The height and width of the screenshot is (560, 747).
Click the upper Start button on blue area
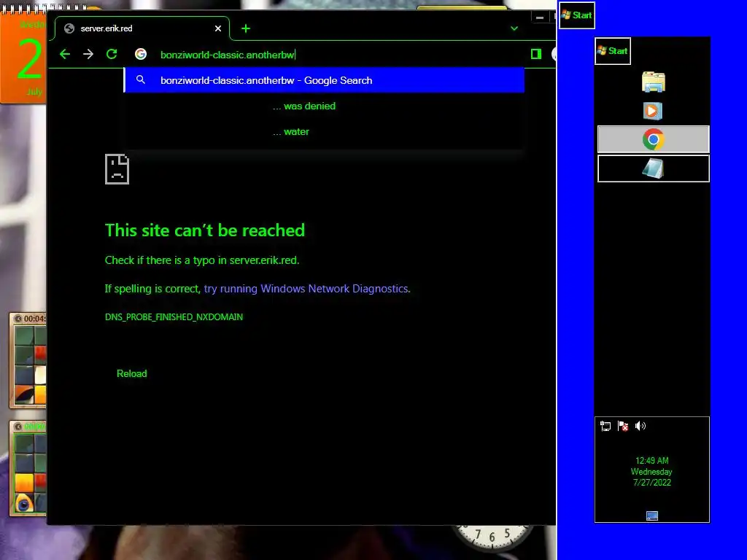(x=576, y=15)
